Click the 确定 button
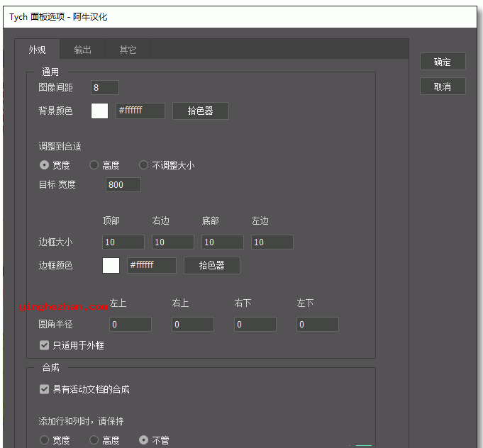 443,62
